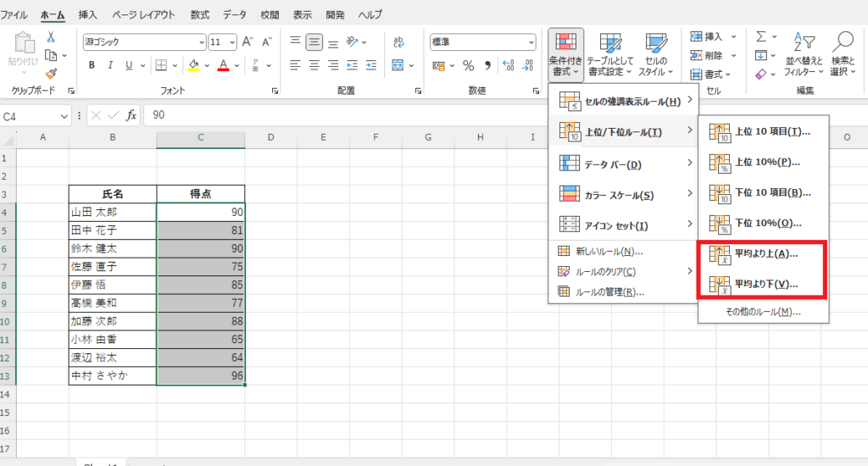Open 並べ替えとフィルター menu
Image resolution: width=868 pixels, height=466 pixels.
pyautogui.click(x=804, y=54)
